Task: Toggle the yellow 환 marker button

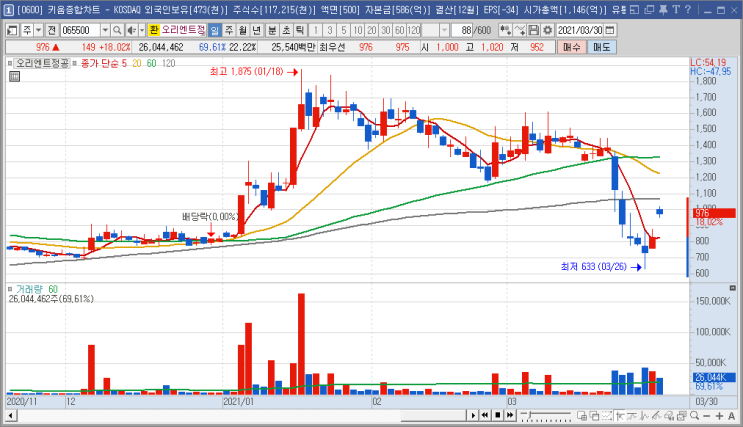Action: click(154, 30)
